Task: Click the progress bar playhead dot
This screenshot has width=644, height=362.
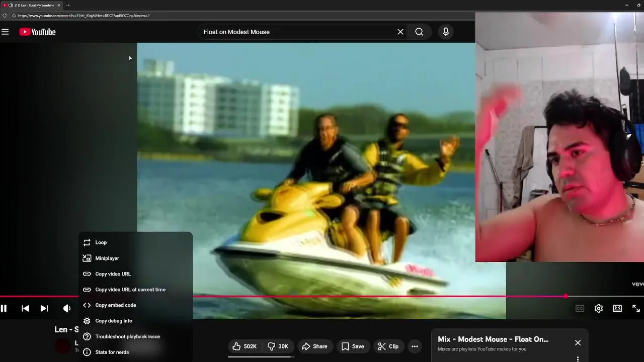Action: pos(566,297)
